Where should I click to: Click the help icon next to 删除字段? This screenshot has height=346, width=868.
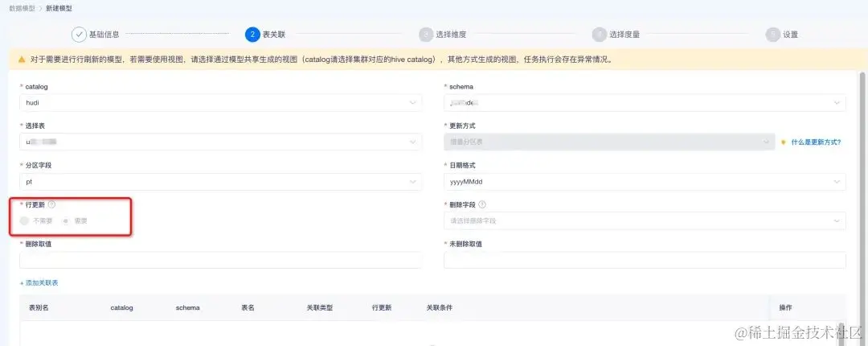click(482, 204)
